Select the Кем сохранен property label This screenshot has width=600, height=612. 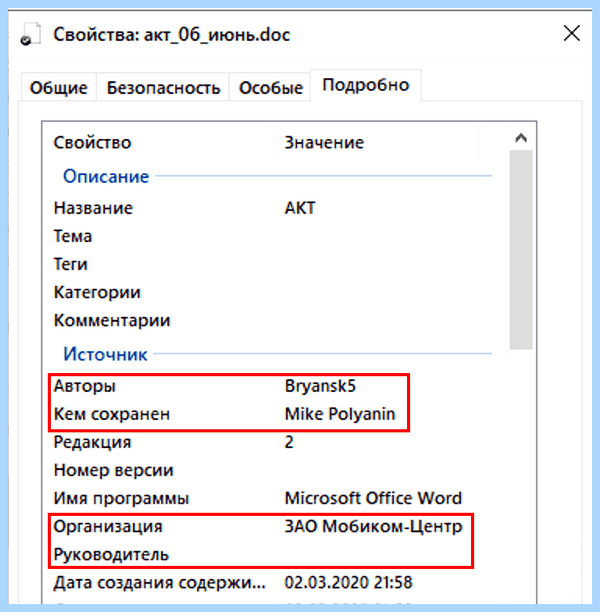pos(112,414)
